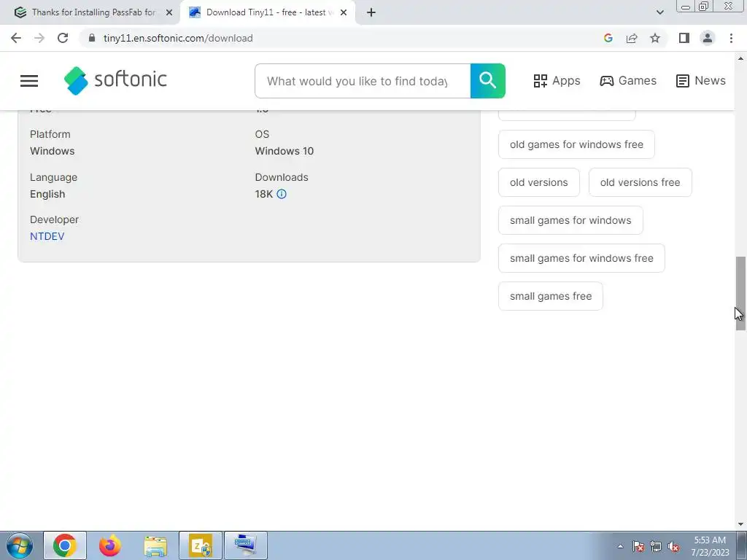Viewport: 747px width, 560px height.
Task: Open the Chrome side panel
Action: pyautogui.click(x=684, y=38)
